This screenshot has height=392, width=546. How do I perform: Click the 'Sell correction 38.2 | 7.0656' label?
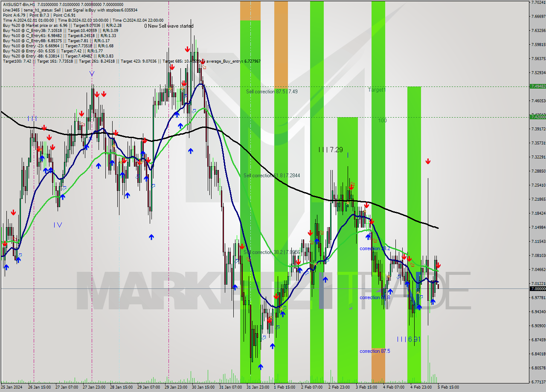pyautogui.click(x=273, y=252)
